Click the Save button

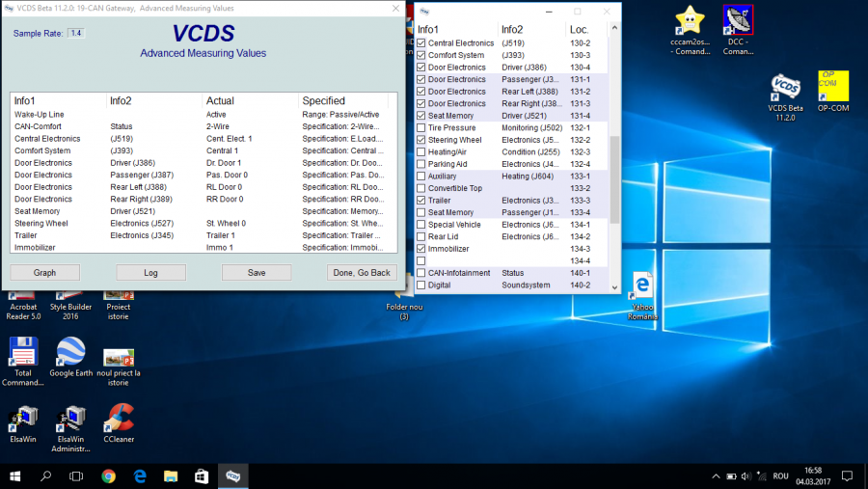point(257,273)
